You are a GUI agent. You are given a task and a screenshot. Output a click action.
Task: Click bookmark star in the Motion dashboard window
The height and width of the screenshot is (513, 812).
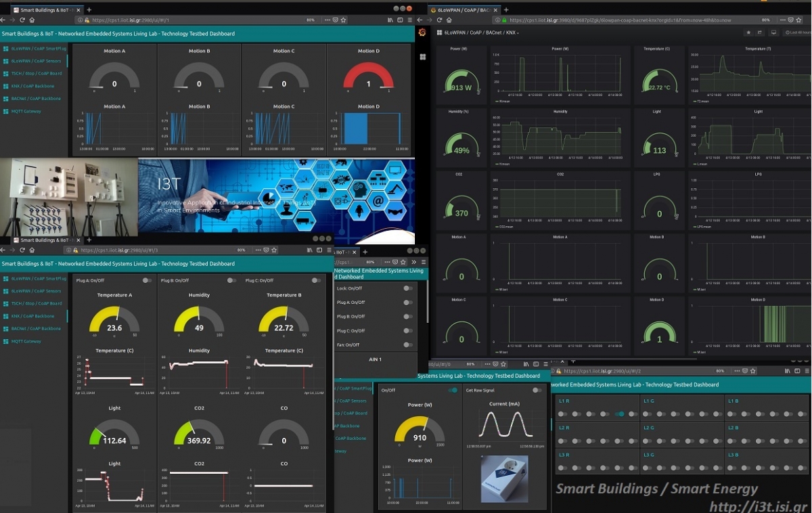(x=343, y=20)
